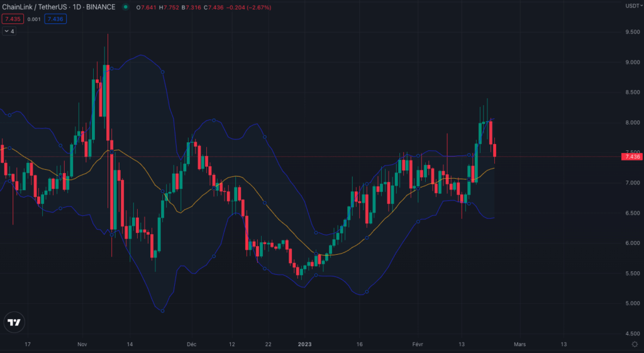Click the blue 7.436 buy price button
Image resolution: width=644 pixels, height=353 pixels.
[x=55, y=19]
